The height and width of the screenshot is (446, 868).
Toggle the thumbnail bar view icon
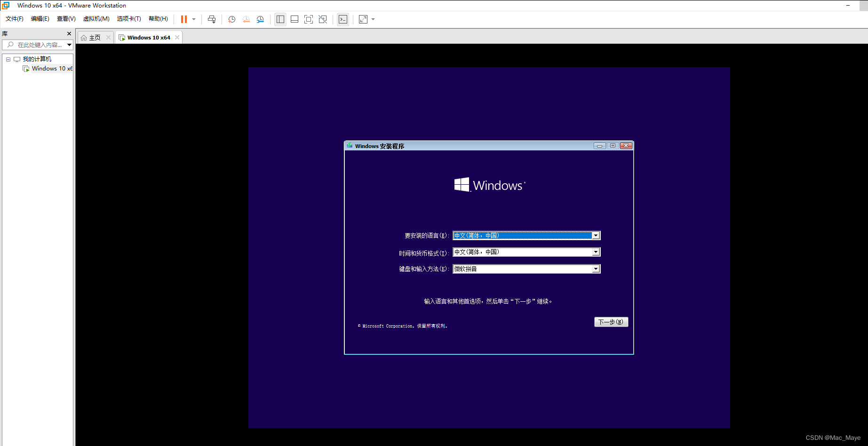tap(295, 19)
